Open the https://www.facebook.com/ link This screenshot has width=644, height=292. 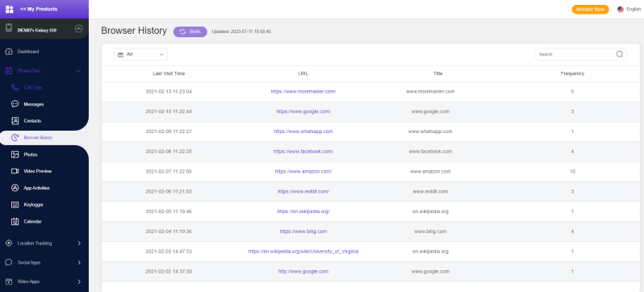click(x=303, y=152)
